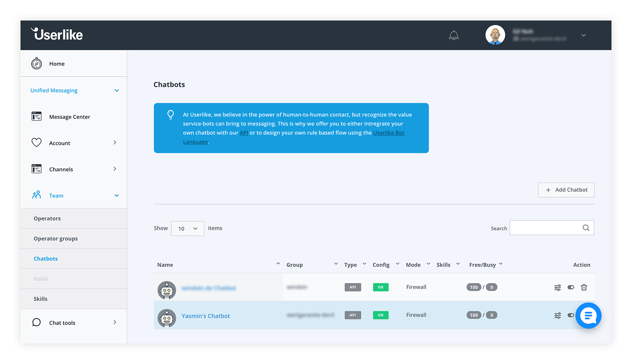Open settings for Yasmin's Chatbot via sliders icon
The width and height of the screenshot is (632, 364).
coord(557,315)
